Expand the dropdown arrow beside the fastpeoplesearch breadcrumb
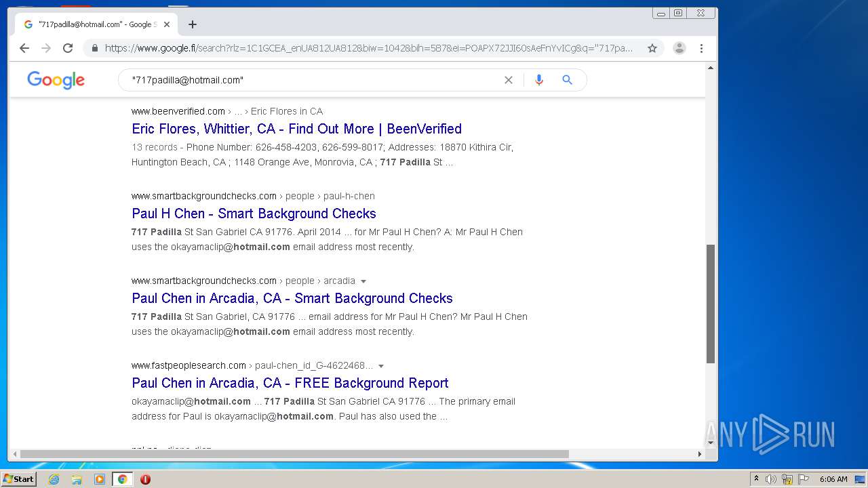 tap(381, 366)
